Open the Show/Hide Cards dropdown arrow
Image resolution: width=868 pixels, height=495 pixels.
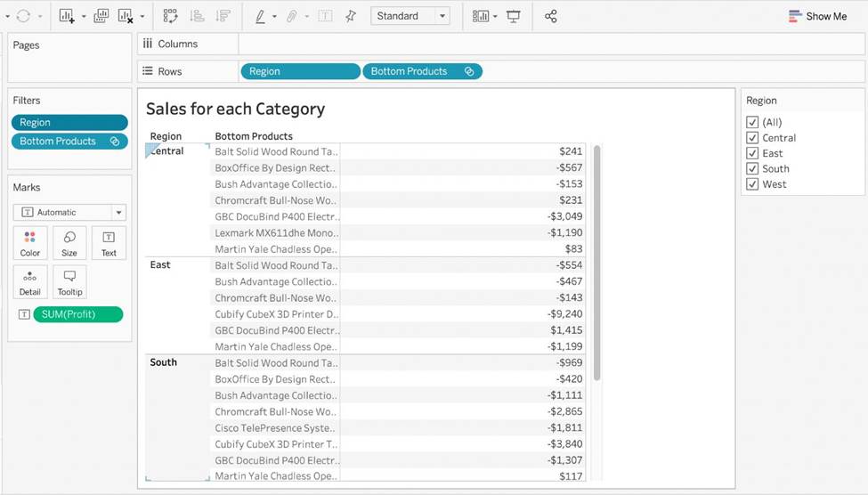[x=495, y=17]
